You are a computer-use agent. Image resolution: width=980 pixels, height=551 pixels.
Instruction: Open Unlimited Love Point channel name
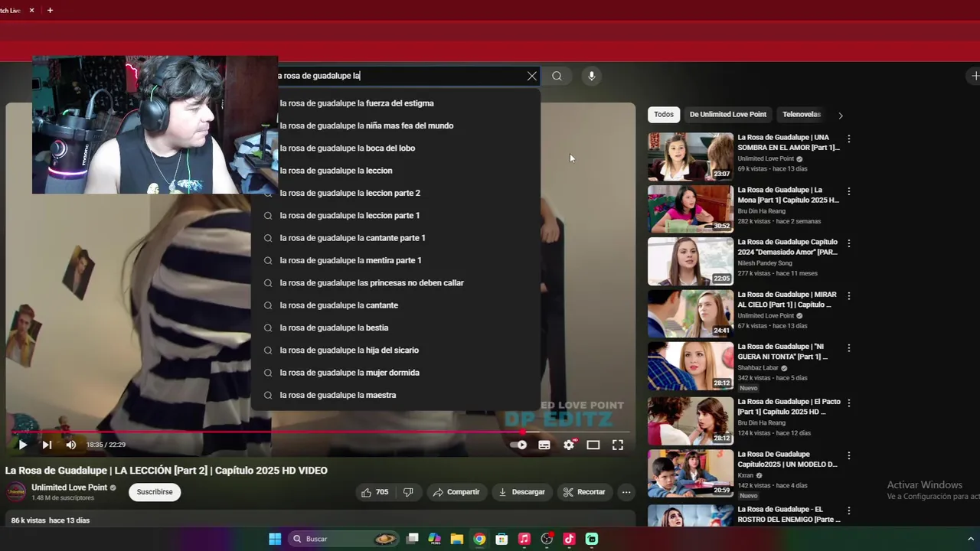click(x=69, y=487)
